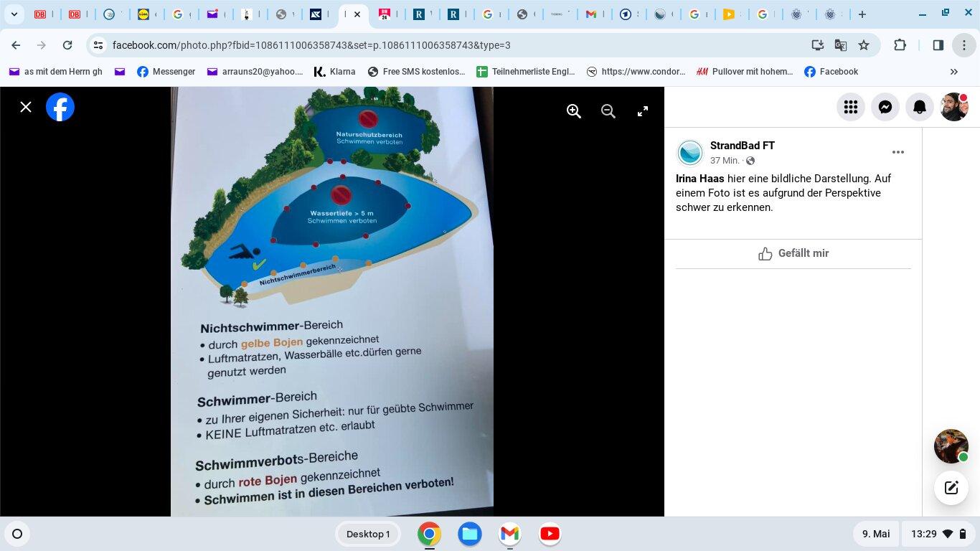The width and height of the screenshot is (980, 551).
Task: Enter fullscreen photo view
Action: click(x=643, y=111)
